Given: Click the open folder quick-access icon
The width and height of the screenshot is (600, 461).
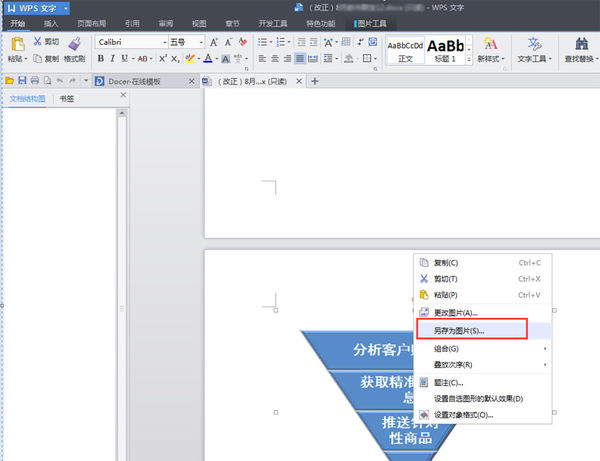Looking at the screenshot, I should [10, 81].
